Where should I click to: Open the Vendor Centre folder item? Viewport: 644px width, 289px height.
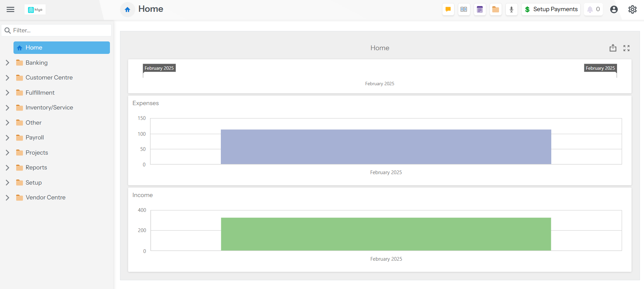pyautogui.click(x=62, y=197)
